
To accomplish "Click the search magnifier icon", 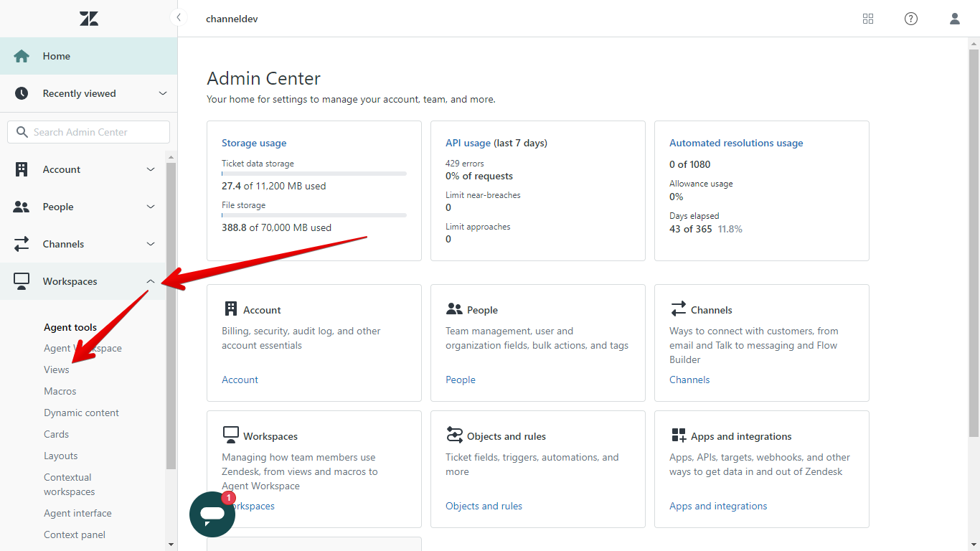I will click(x=21, y=132).
